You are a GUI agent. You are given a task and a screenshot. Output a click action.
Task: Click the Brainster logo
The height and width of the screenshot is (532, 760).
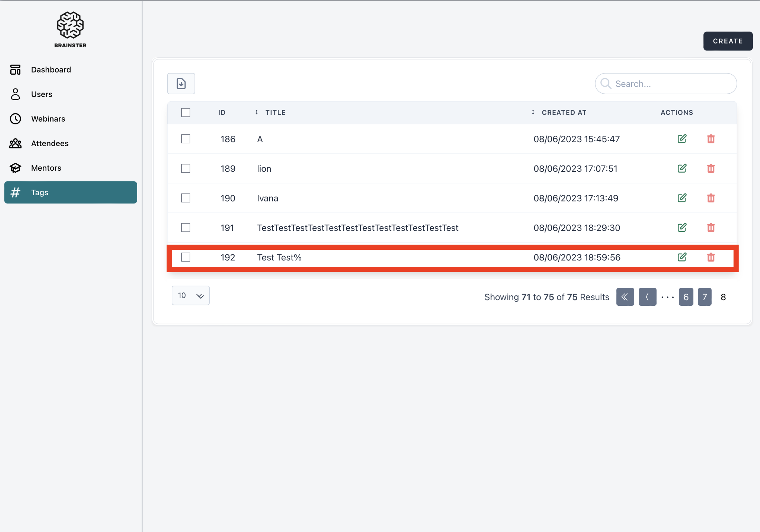[x=70, y=29]
